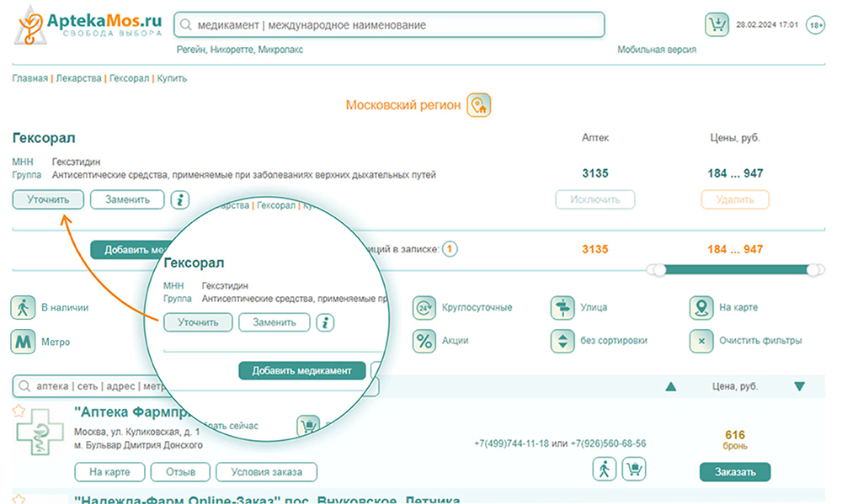Click the right price range slider handle
The height and width of the screenshot is (504, 842).
coord(813,270)
